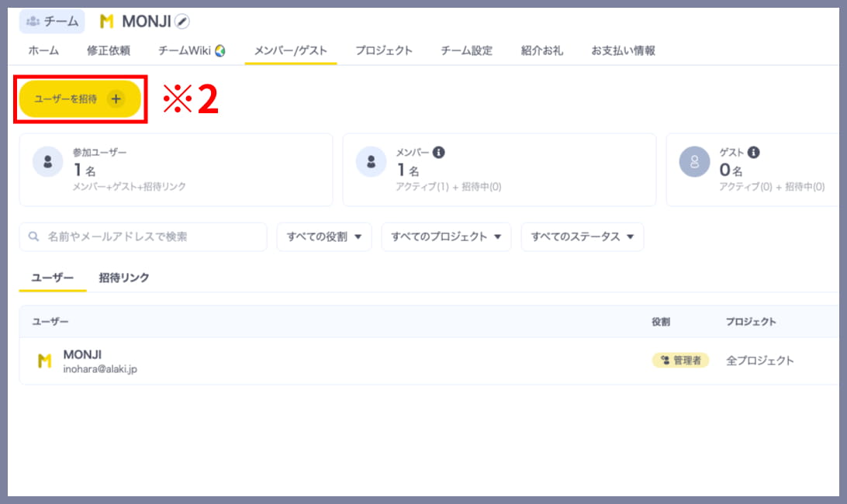Expand the すべての役割 dropdown
This screenshot has width=847, height=504.
[x=324, y=236]
